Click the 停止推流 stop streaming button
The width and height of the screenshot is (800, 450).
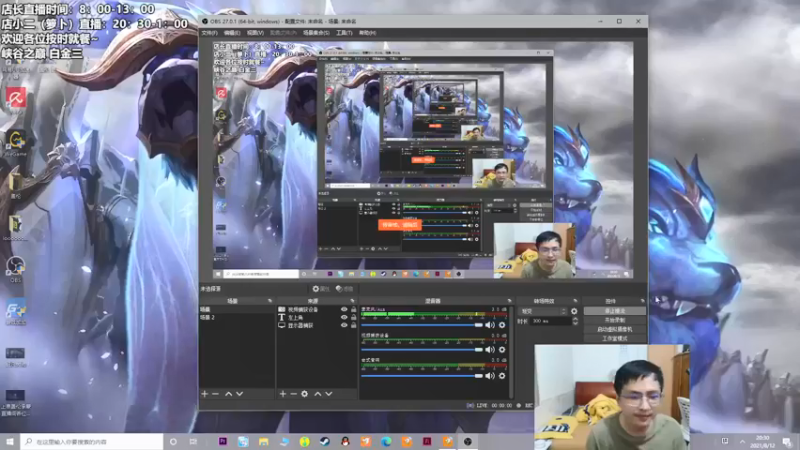coord(614,311)
